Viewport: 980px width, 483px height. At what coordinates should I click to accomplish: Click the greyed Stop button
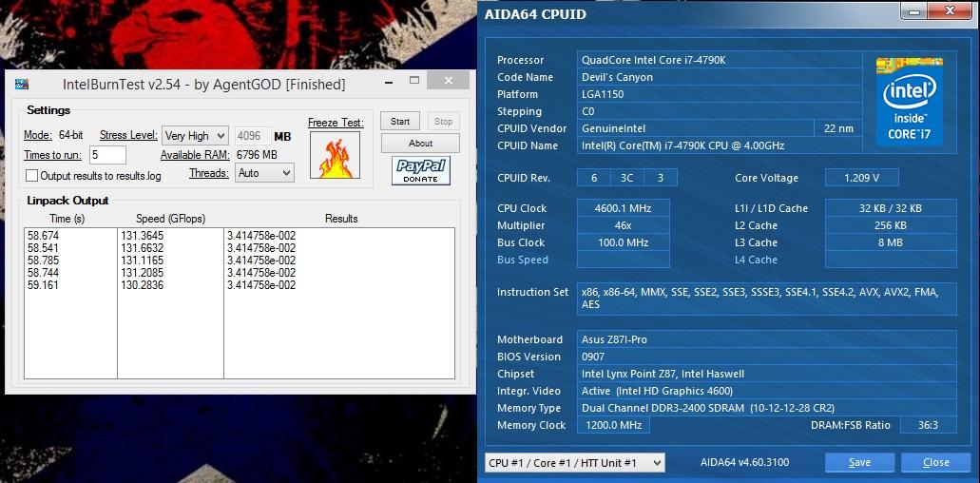443,121
